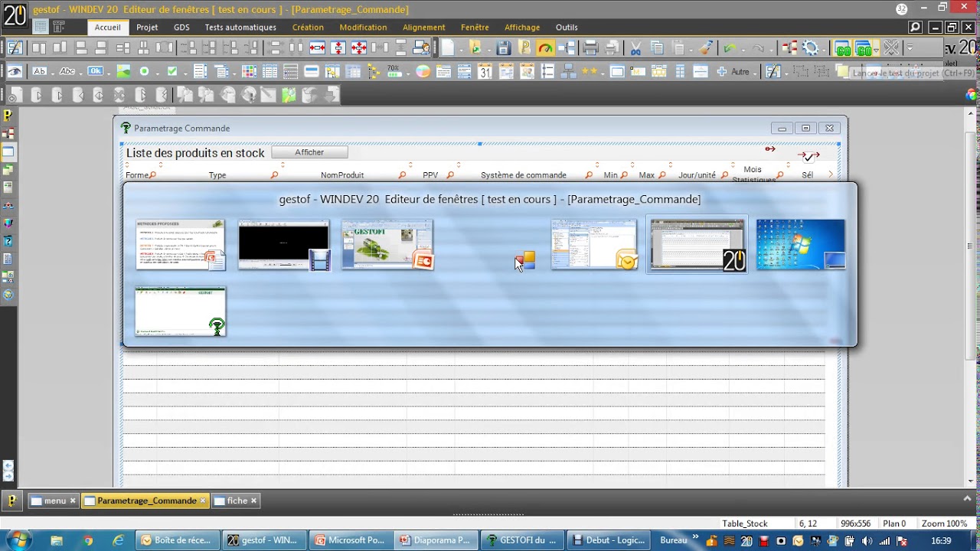980x551 pixels.
Task: Click the NomProduit column header
Action: [x=342, y=175]
